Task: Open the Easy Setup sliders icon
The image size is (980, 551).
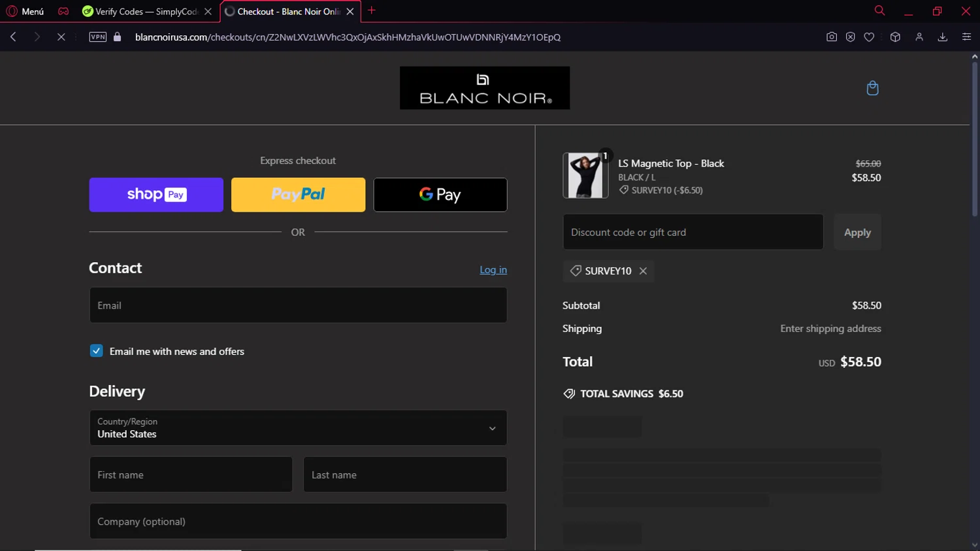Action: click(x=966, y=37)
